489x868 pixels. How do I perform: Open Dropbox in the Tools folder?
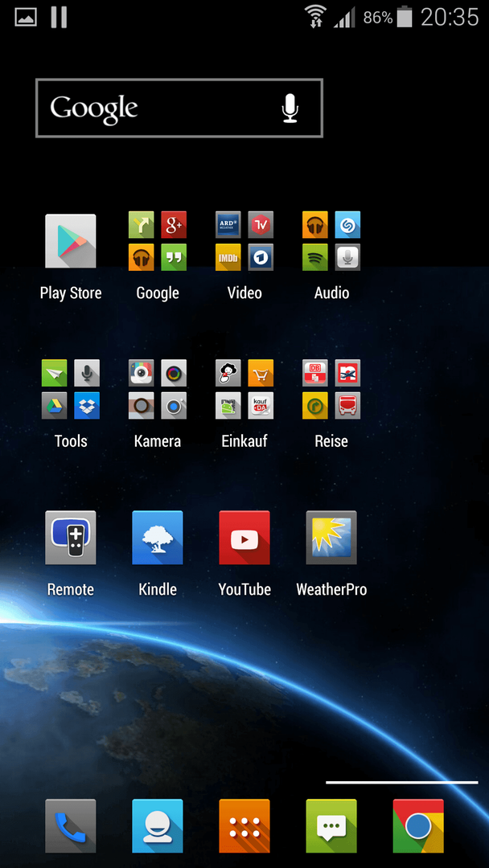[x=86, y=405]
